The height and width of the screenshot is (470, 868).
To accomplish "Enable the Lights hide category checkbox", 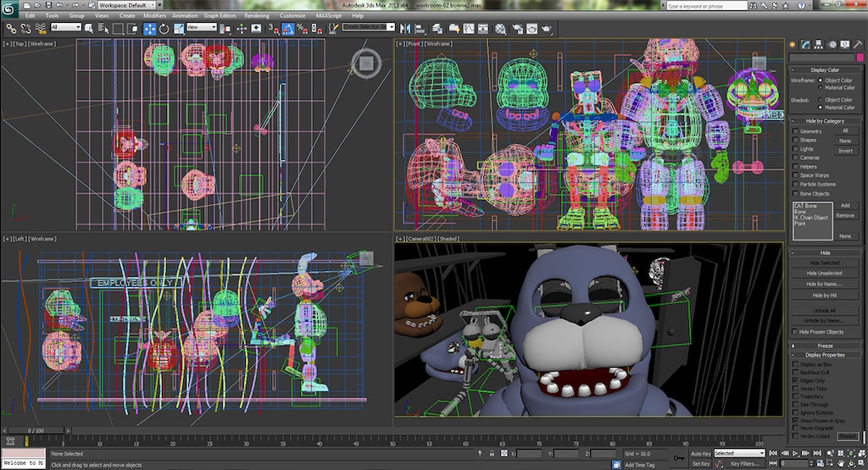I will coord(795,149).
